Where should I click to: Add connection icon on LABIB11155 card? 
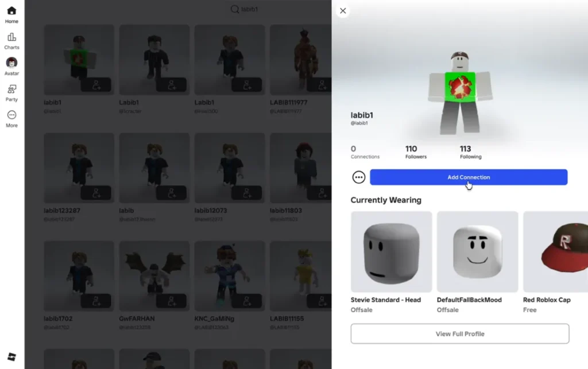319,301
